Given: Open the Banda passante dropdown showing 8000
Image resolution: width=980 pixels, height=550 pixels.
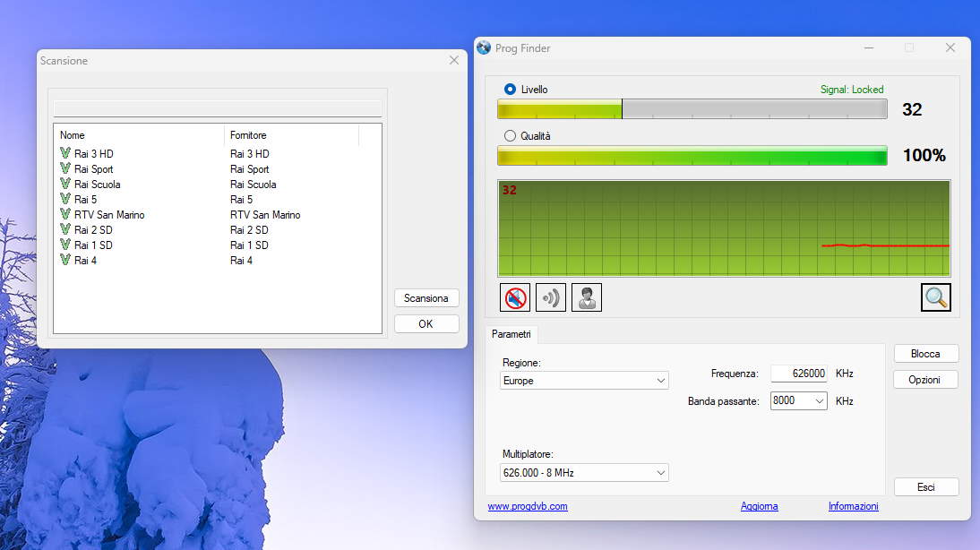Looking at the screenshot, I should tap(799, 400).
